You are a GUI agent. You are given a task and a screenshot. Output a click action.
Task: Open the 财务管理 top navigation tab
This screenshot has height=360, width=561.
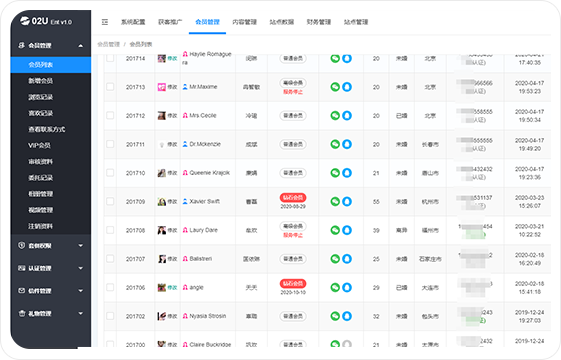[319, 22]
